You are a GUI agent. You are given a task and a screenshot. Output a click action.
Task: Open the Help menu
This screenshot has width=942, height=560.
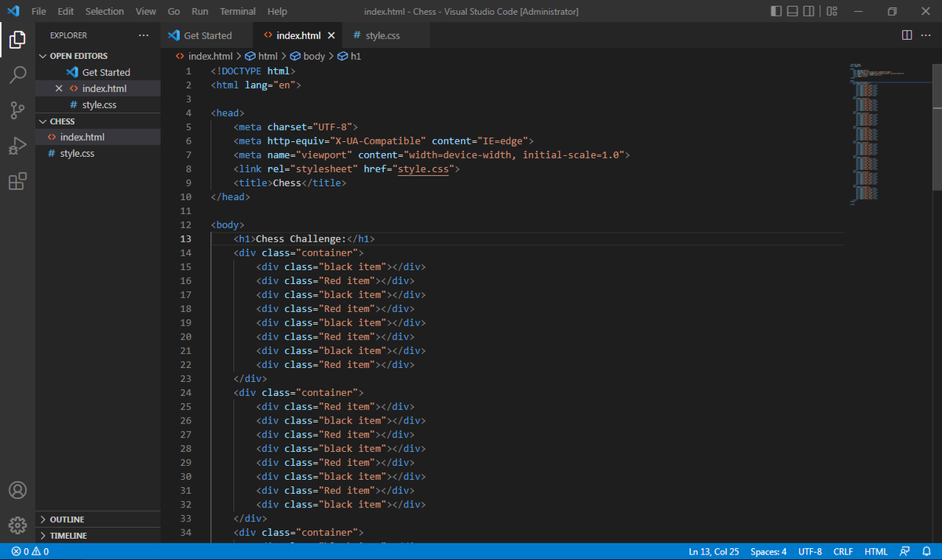click(x=277, y=11)
